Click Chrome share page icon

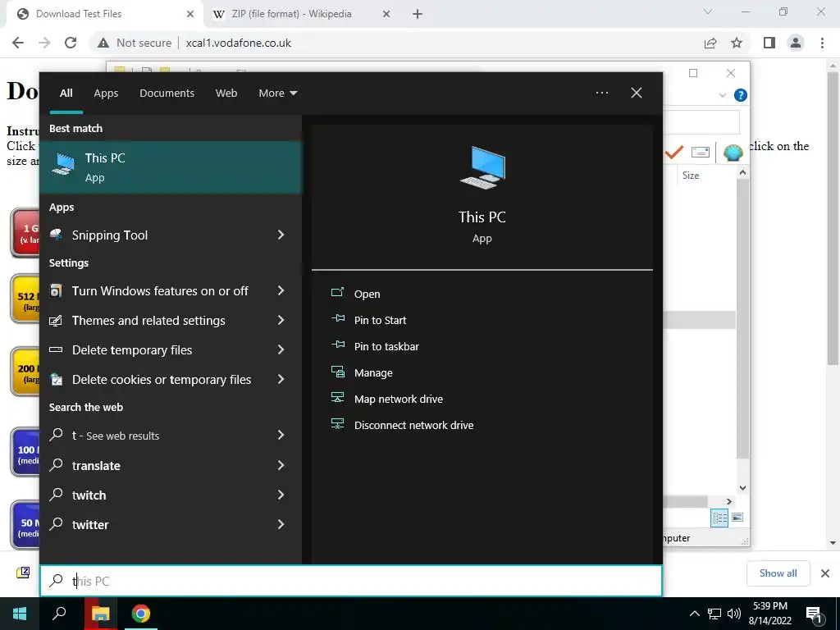coord(710,43)
